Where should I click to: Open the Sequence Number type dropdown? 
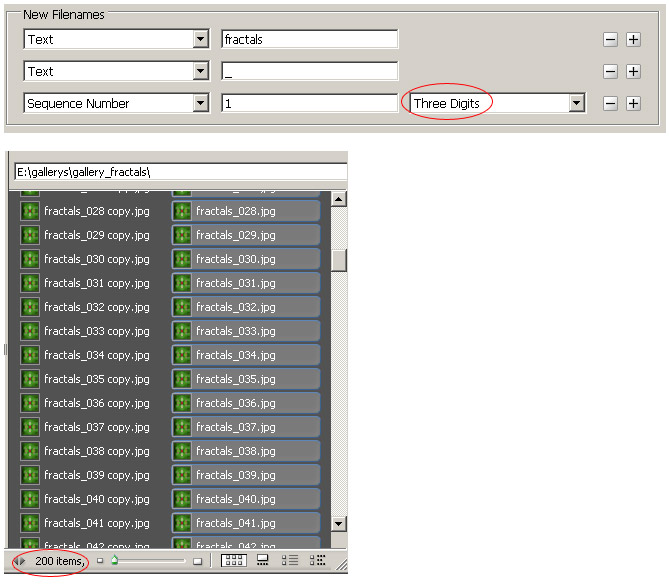coord(200,103)
